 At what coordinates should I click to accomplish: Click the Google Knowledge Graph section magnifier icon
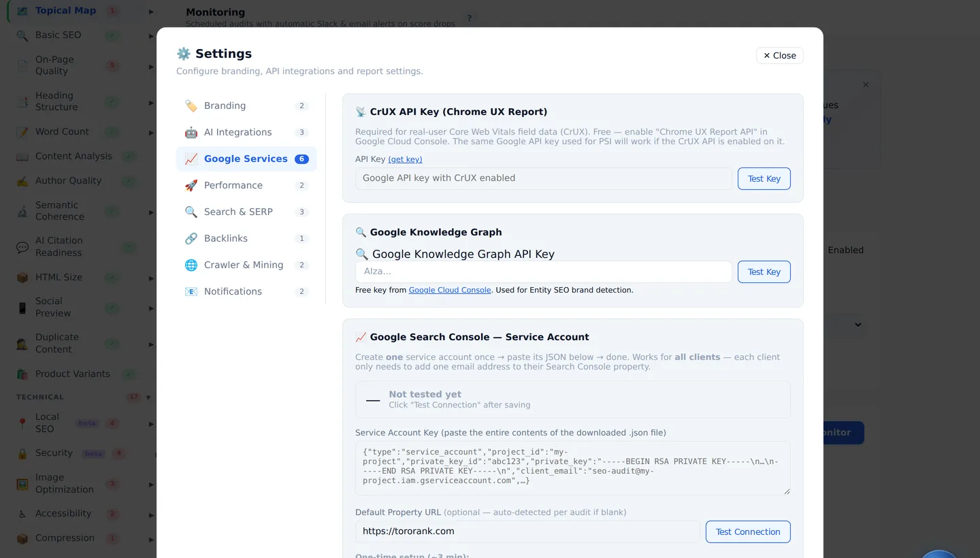[x=361, y=232]
